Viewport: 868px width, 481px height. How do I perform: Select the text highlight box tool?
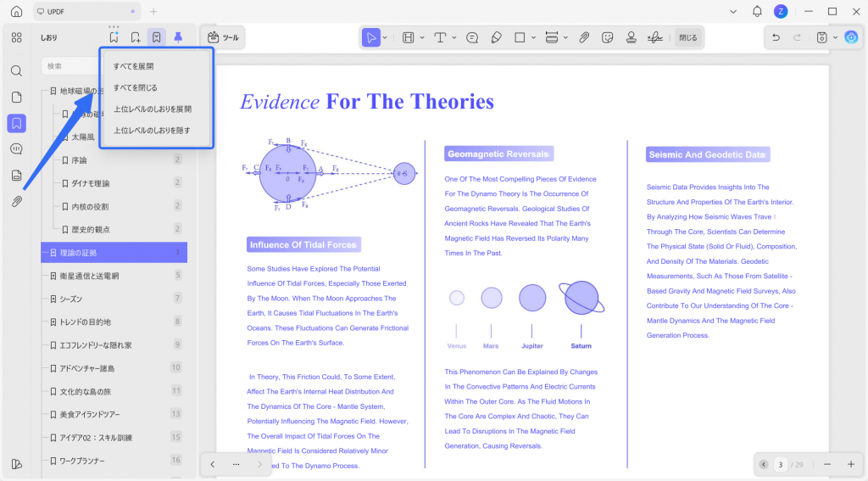[x=408, y=37]
